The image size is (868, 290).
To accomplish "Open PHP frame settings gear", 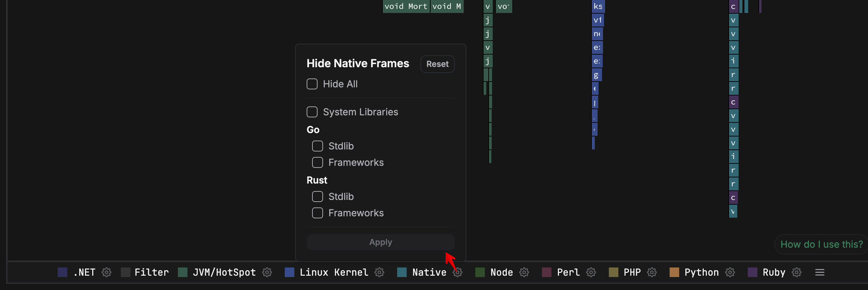I will 652,272.
